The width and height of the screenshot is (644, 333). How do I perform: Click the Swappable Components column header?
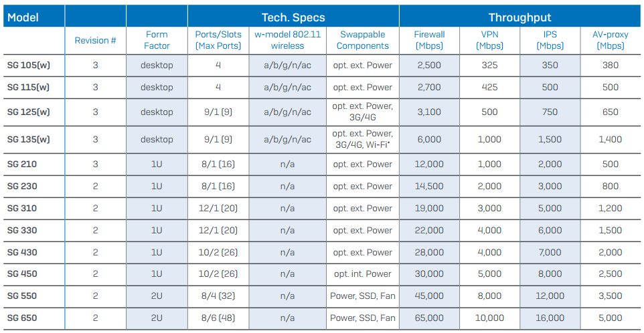click(x=362, y=40)
